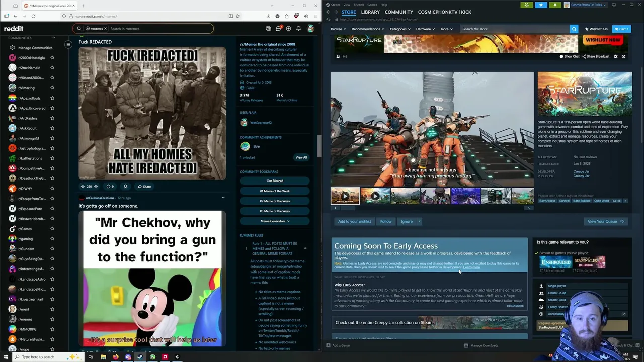Go back in Firefox

[x=15, y=16]
